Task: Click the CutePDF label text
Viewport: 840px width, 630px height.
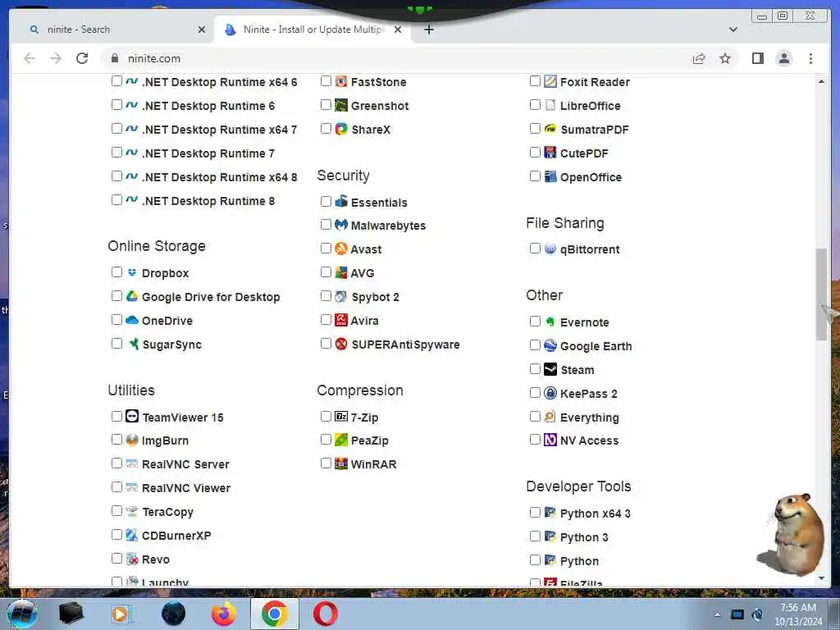Action: click(584, 153)
